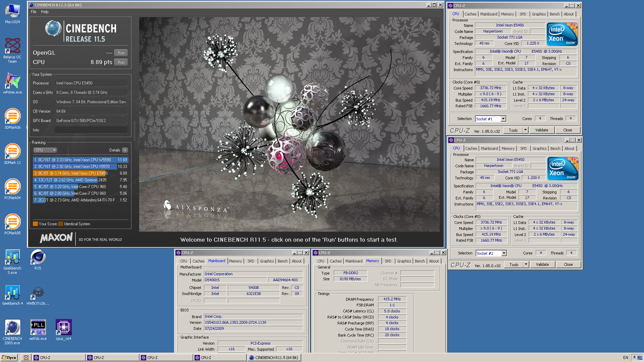This screenshot has width=644, height=362.
Task: Click Tools button in top CPU-Z window
Action: [513, 130]
